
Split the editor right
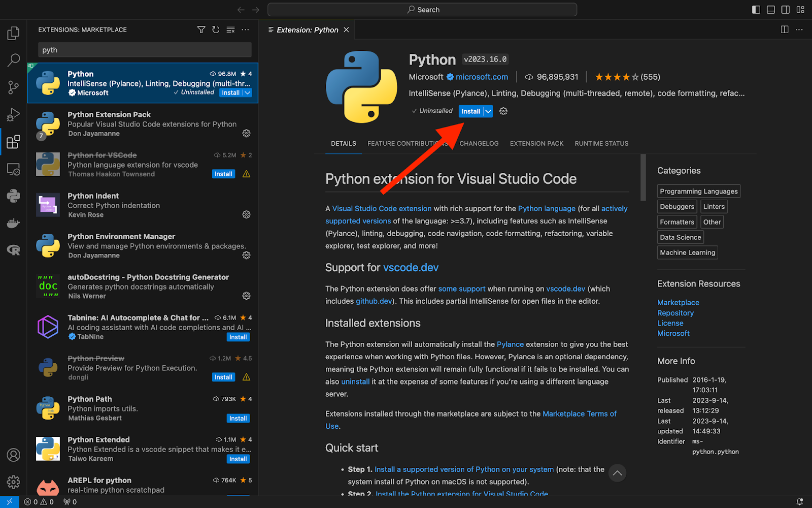785,29
